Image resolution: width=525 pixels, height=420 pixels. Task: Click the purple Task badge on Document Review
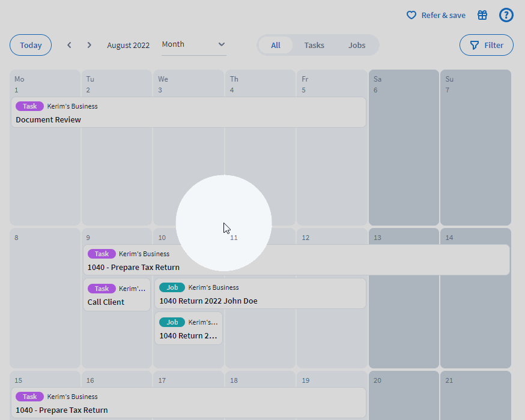(x=30, y=106)
